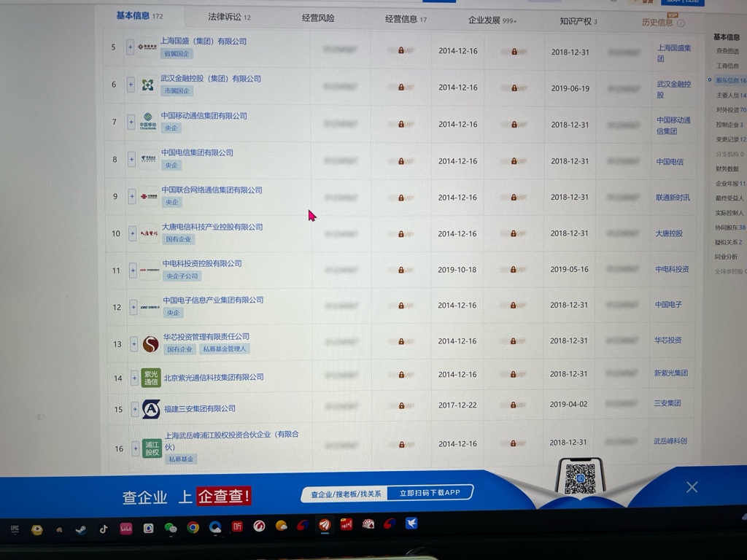This screenshot has height=560, width=747.
Task: Select 主要人员 in right sidebar
Action: 731,96
